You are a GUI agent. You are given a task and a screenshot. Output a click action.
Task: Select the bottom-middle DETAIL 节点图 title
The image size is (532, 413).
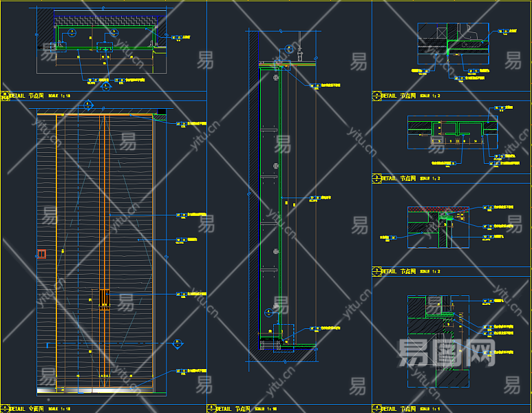click(x=234, y=408)
